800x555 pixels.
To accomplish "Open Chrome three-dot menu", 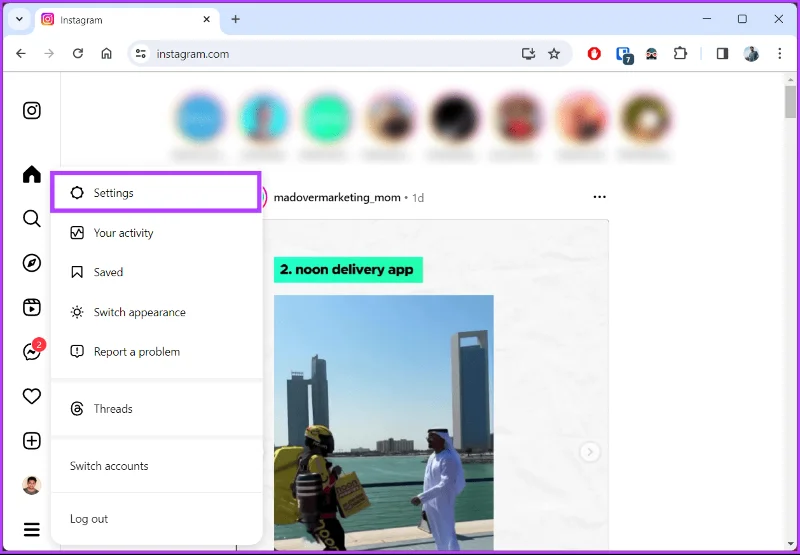I will pyautogui.click(x=780, y=54).
